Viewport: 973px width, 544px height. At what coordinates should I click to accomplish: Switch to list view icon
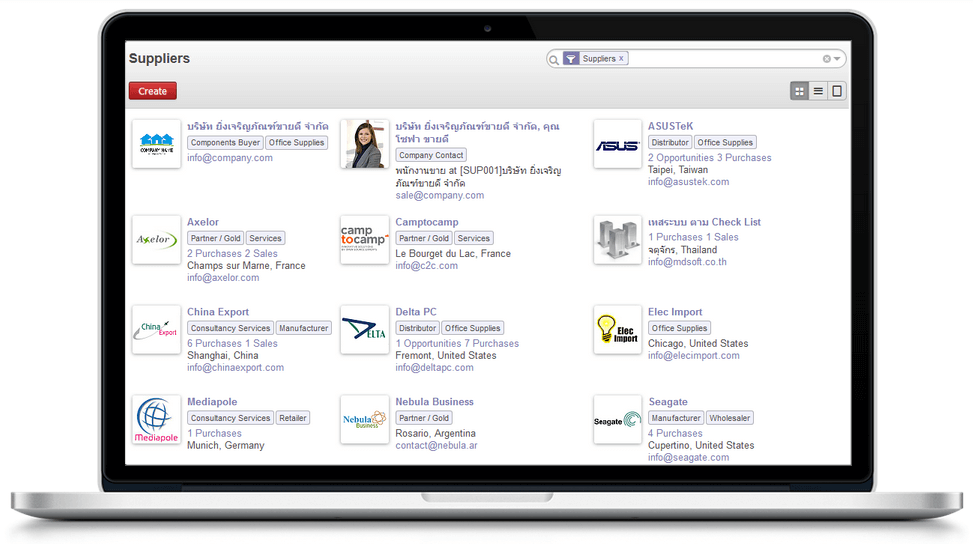coord(818,91)
